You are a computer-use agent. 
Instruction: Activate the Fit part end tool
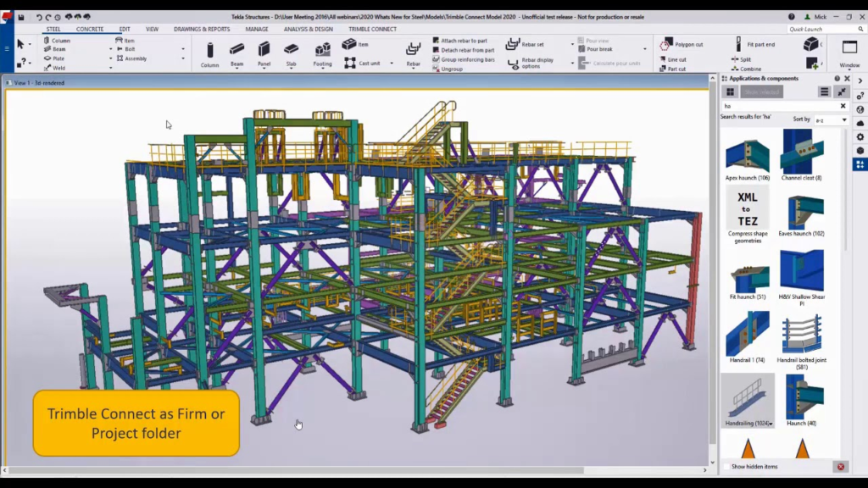(x=754, y=44)
